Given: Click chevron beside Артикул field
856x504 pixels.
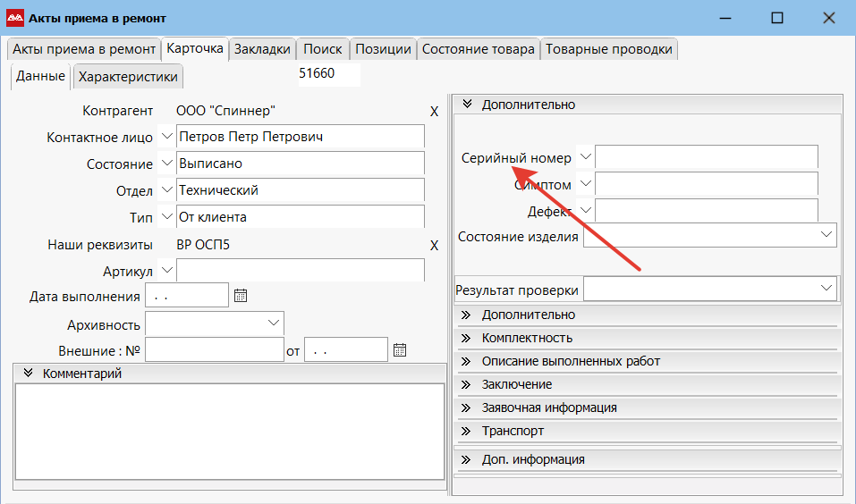Looking at the screenshot, I should (x=166, y=270).
